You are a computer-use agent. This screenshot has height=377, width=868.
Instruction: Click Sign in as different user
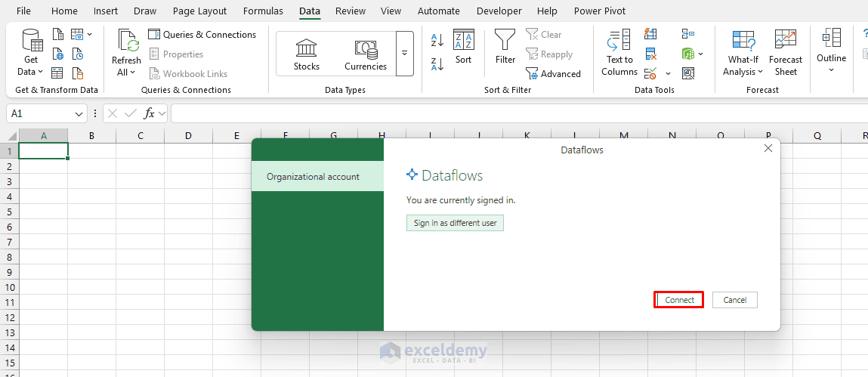pyautogui.click(x=455, y=223)
